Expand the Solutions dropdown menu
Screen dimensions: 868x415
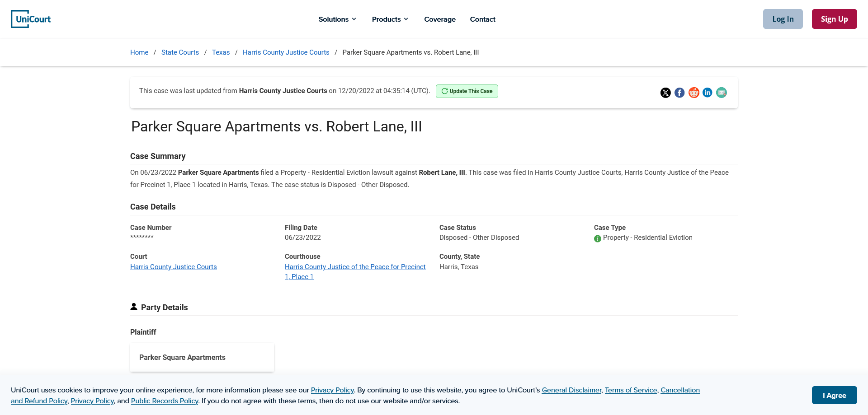337,19
